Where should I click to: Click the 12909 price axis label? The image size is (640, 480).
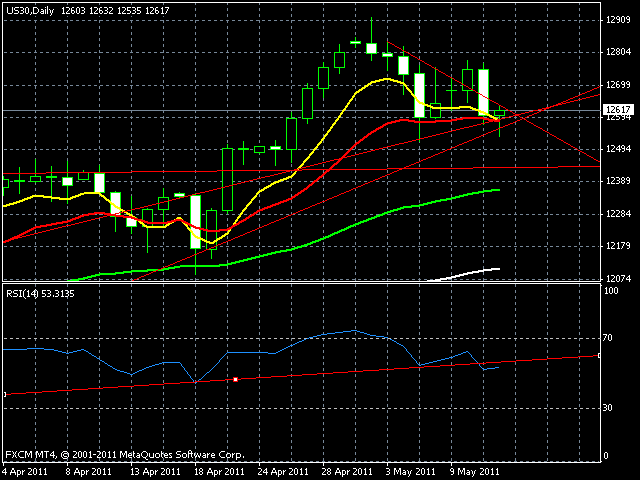tap(617, 20)
